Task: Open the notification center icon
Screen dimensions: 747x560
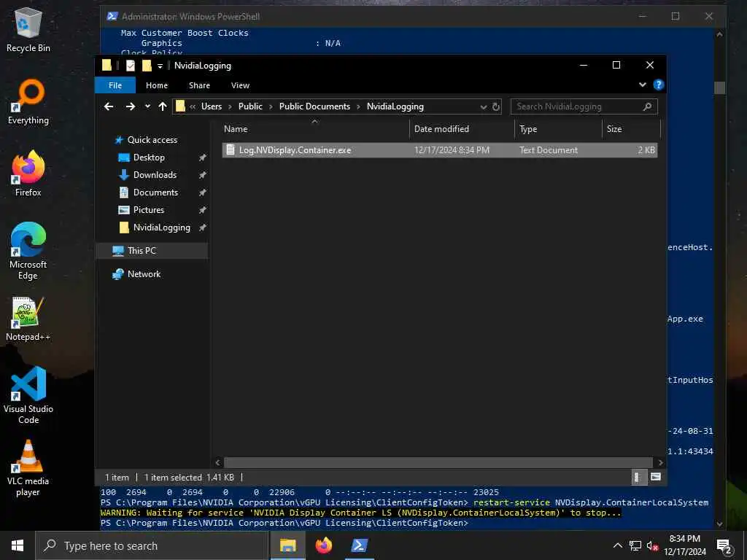Action: tap(724, 545)
